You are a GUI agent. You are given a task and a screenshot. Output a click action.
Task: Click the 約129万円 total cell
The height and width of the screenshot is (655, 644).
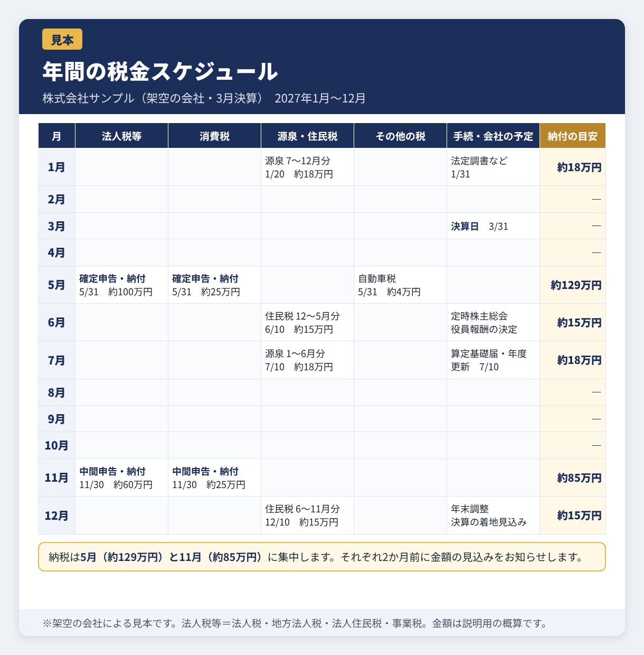(573, 285)
